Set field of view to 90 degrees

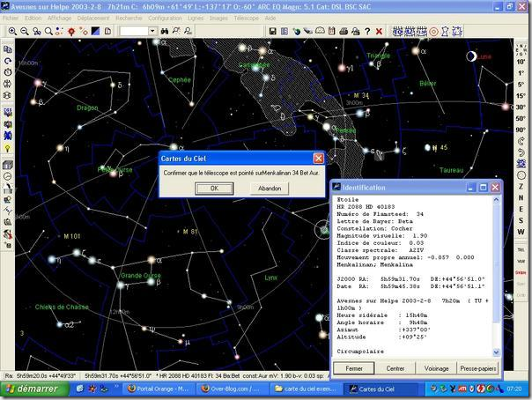pos(521,130)
